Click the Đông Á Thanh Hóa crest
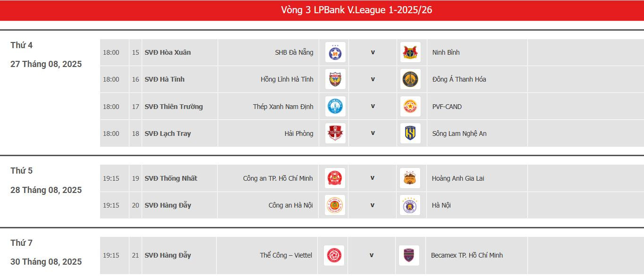644x276 pixels. pyautogui.click(x=410, y=79)
